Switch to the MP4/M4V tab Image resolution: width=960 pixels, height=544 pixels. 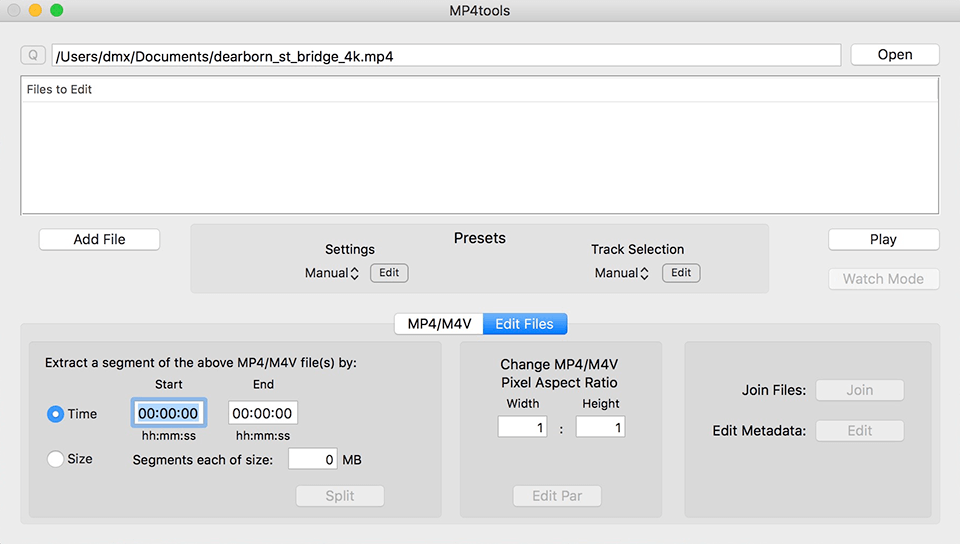438,324
